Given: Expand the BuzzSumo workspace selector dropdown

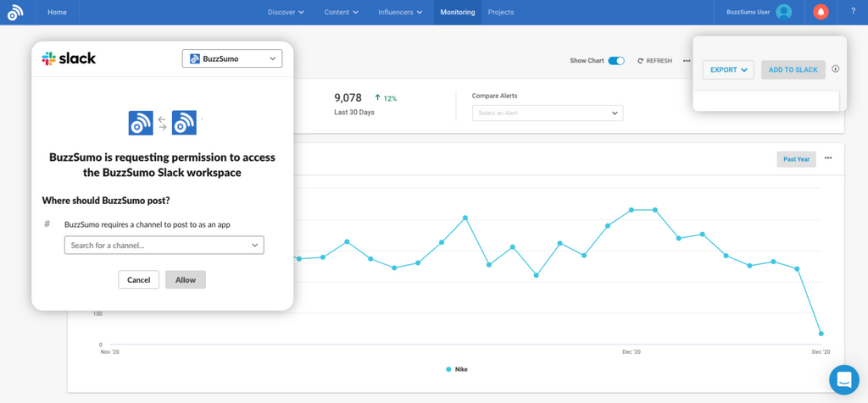Looking at the screenshot, I should [232, 58].
